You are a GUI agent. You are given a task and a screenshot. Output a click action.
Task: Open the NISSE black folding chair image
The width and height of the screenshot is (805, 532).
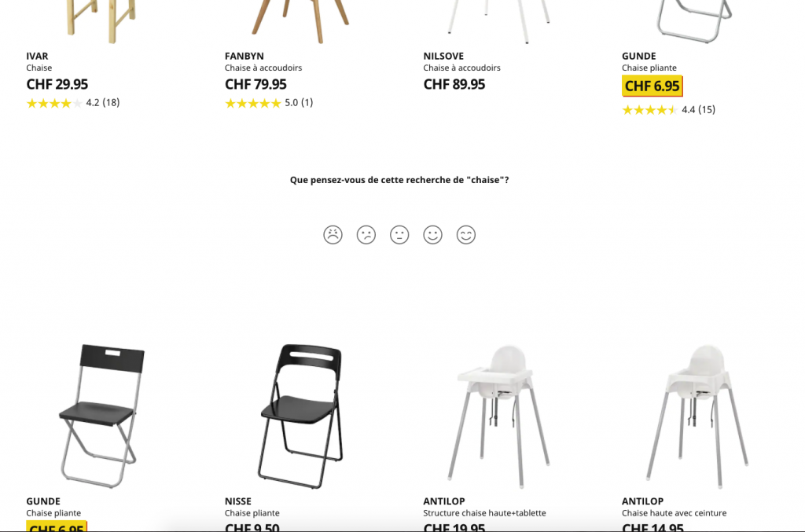[300, 416]
